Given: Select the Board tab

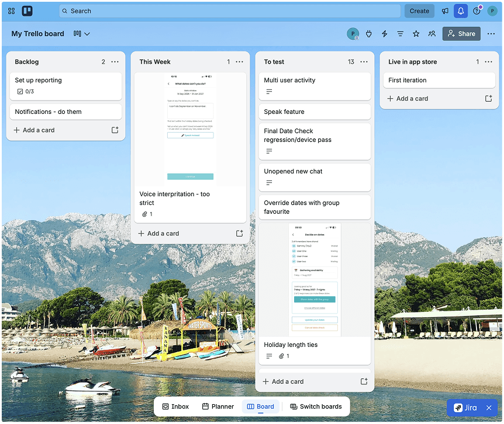Looking at the screenshot, I should pos(260,406).
